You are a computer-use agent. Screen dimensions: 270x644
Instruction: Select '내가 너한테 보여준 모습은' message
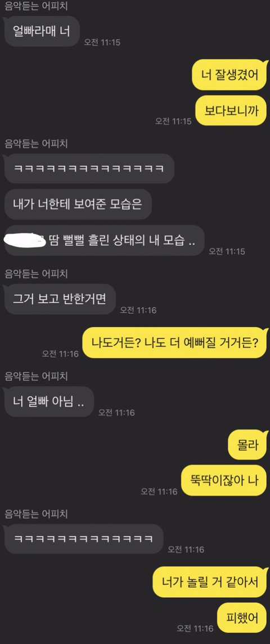78,204
